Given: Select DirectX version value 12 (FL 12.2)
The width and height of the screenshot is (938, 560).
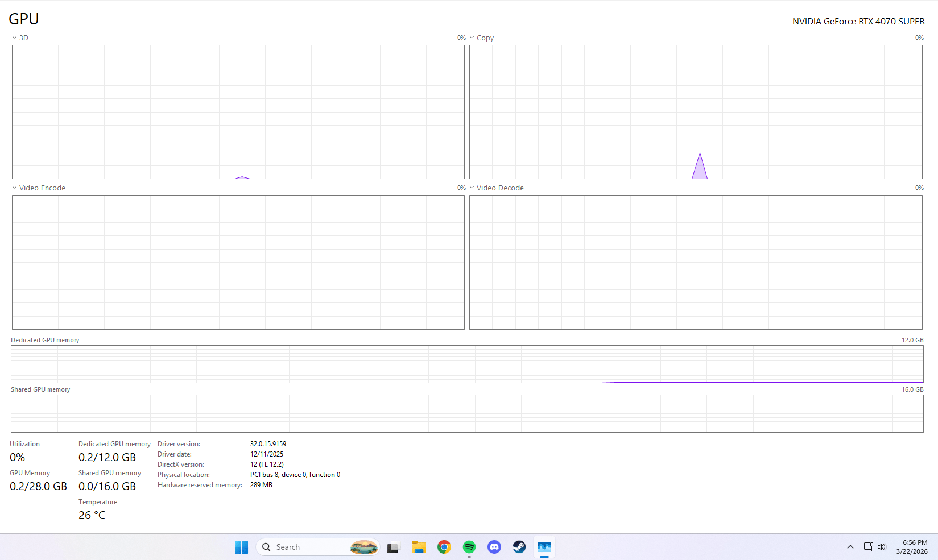Looking at the screenshot, I should 267,464.
